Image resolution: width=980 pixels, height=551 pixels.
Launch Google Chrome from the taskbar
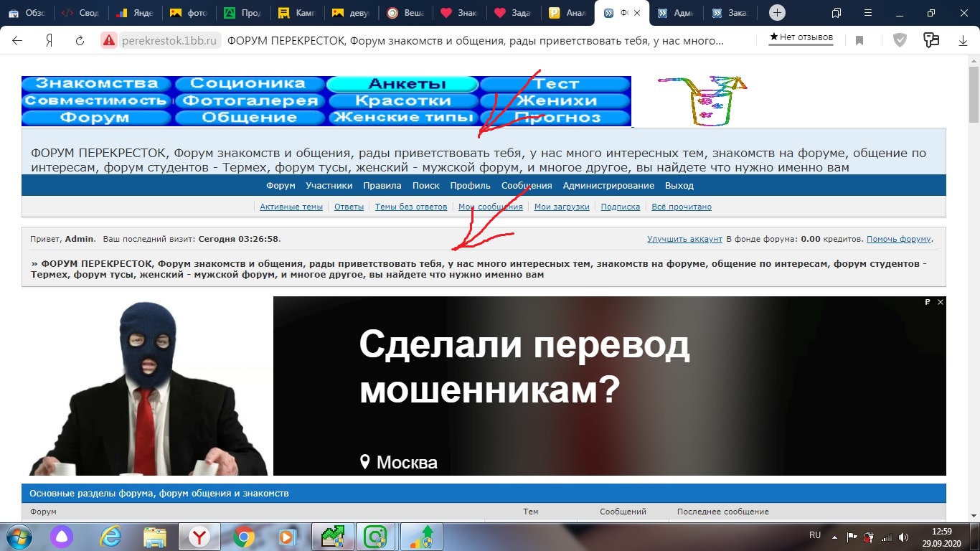click(244, 537)
